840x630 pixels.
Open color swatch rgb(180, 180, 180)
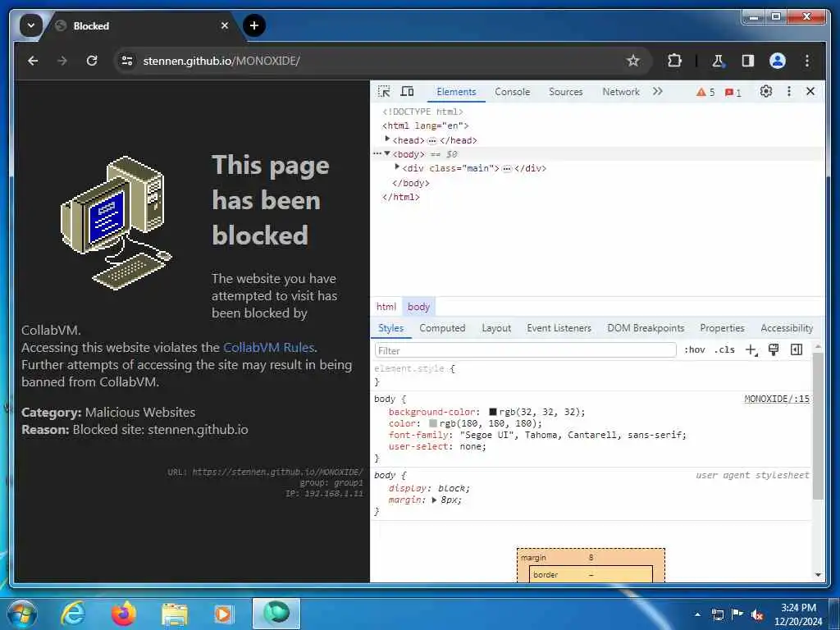point(433,423)
